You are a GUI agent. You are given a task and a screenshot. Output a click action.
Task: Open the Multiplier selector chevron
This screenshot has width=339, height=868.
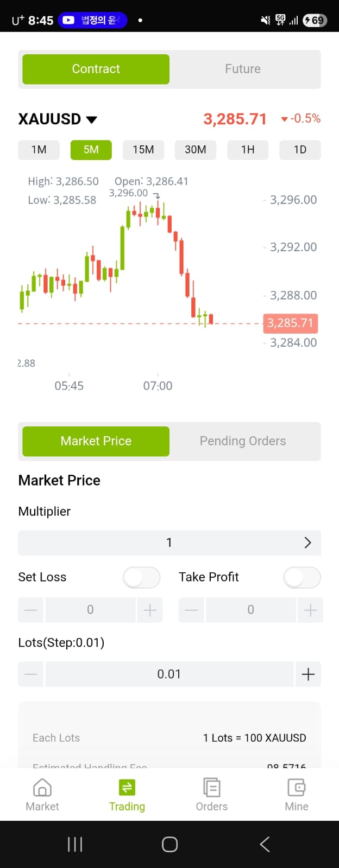click(x=307, y=542)
